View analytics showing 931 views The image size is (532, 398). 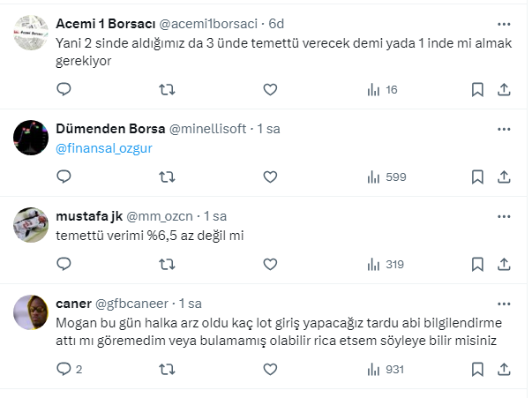[385, 369]
